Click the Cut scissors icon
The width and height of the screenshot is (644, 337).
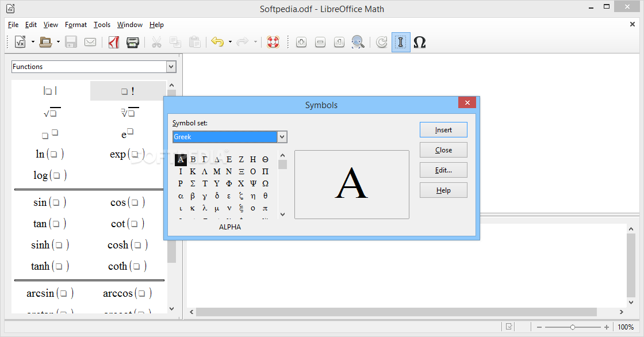tap(156, 42)
